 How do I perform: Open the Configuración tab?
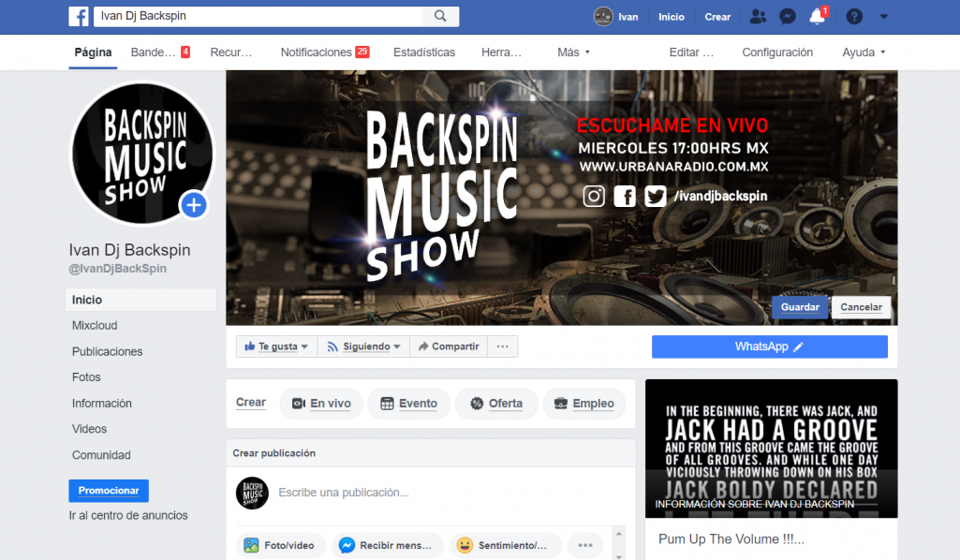[777, 52]
